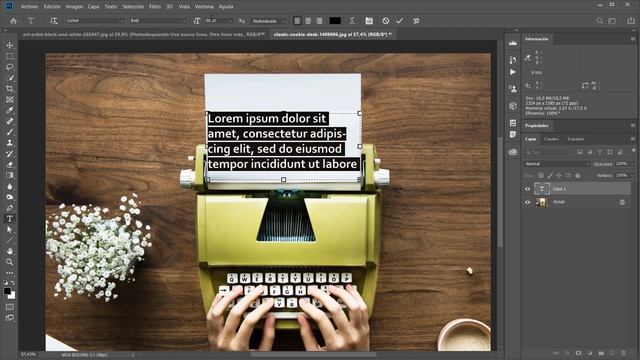Open the Filtro menu

pos(155,7)
